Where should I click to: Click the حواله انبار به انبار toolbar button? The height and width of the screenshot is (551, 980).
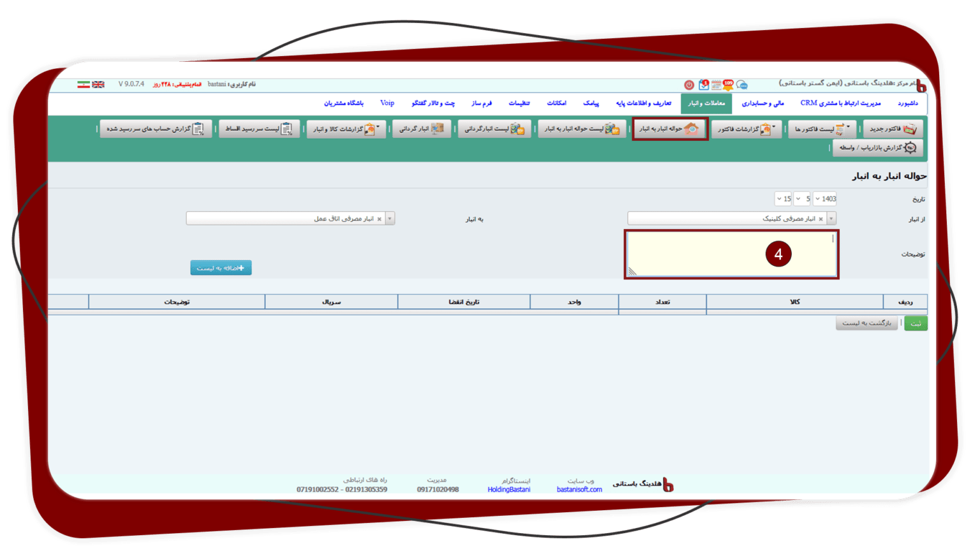point(670,129)
